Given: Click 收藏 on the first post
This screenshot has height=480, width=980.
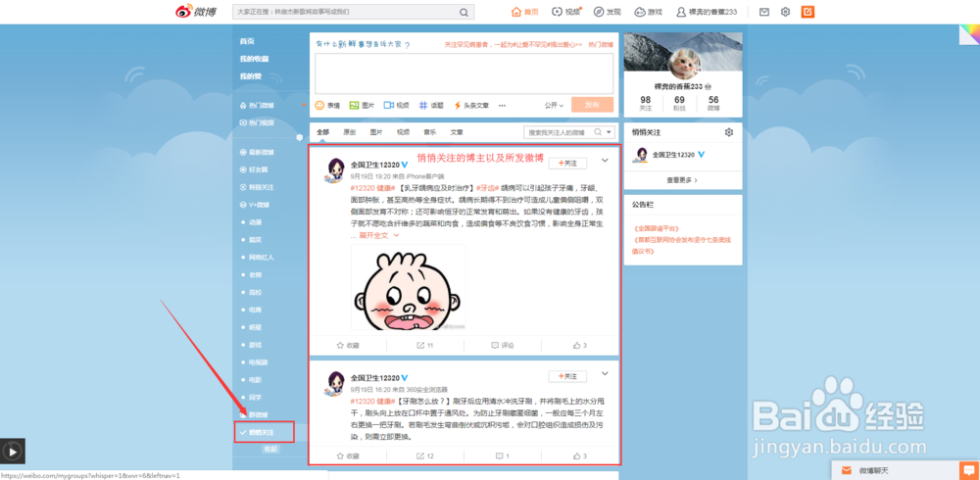Looking at the screenshot, I should pyautogui.click(x=348, y=345).
